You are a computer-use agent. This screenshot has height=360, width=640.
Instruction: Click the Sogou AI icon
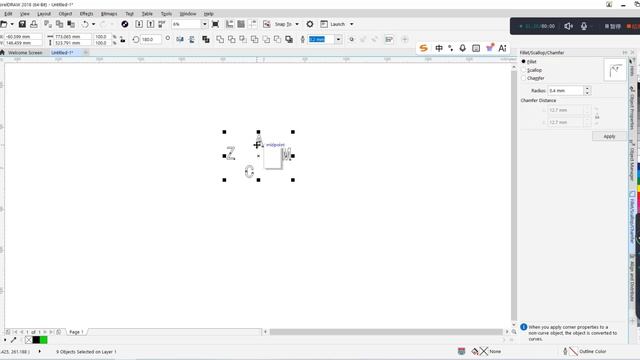coord(502,48)
